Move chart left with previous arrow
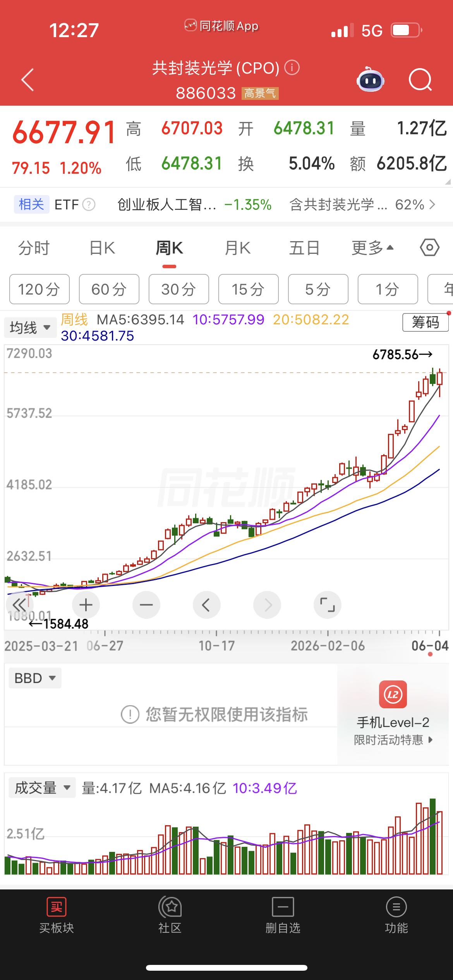Image resolution: width=453 pixels, height=980 pixels. [207, 605]
